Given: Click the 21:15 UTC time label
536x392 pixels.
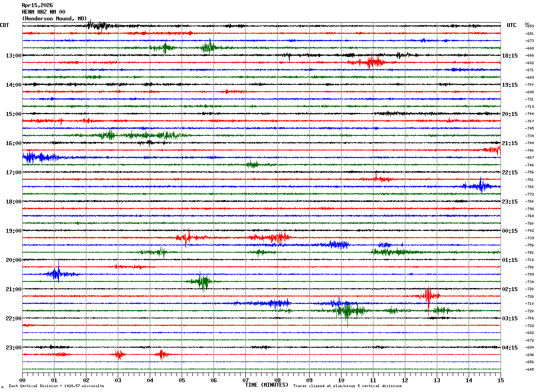Looking at the screenshot, I should pyautogui.click(x=510, y=143).
